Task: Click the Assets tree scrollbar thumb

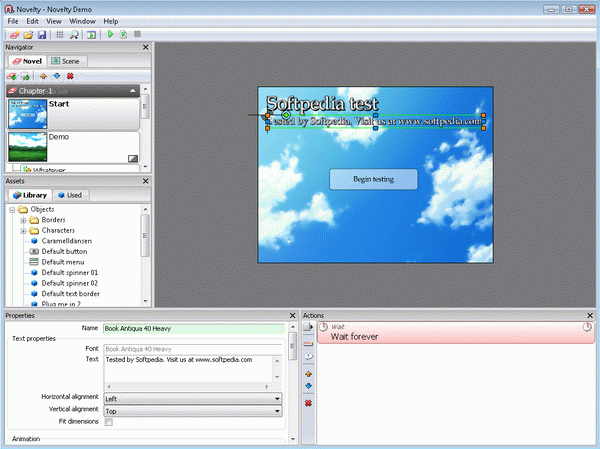Action: pos(145,235)
